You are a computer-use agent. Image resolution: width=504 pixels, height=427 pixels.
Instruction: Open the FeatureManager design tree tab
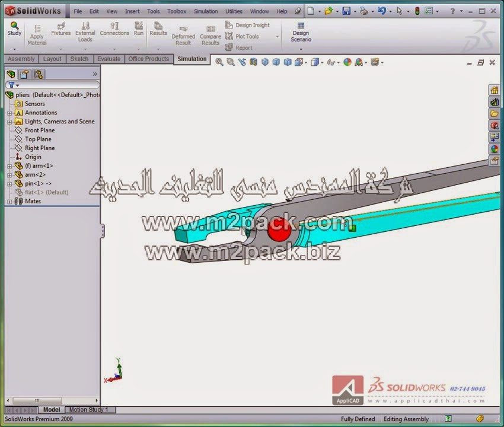(11, 74)
